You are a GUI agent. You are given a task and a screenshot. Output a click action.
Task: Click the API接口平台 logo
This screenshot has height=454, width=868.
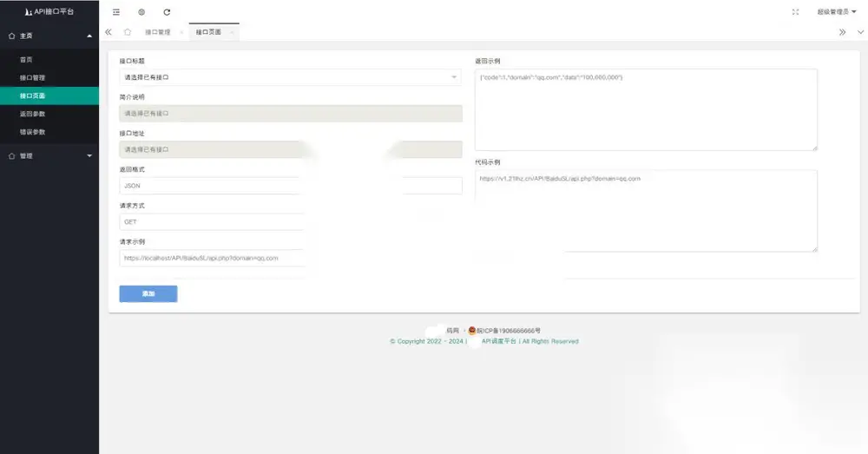tap(49, 11)
